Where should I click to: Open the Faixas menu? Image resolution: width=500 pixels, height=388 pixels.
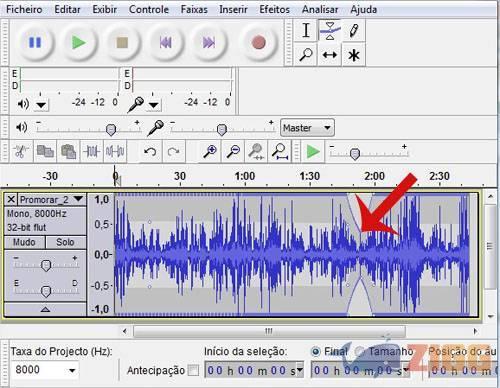[194, 9]
